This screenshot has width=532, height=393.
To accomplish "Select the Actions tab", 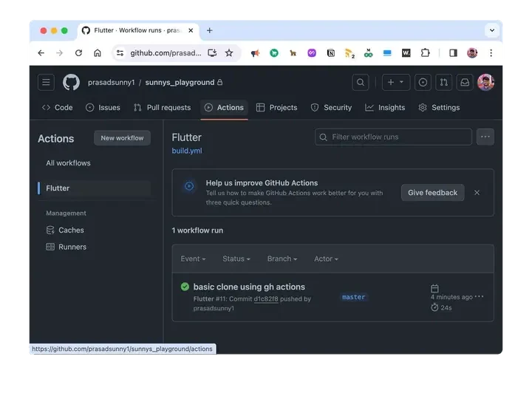I will click(224, 108).
